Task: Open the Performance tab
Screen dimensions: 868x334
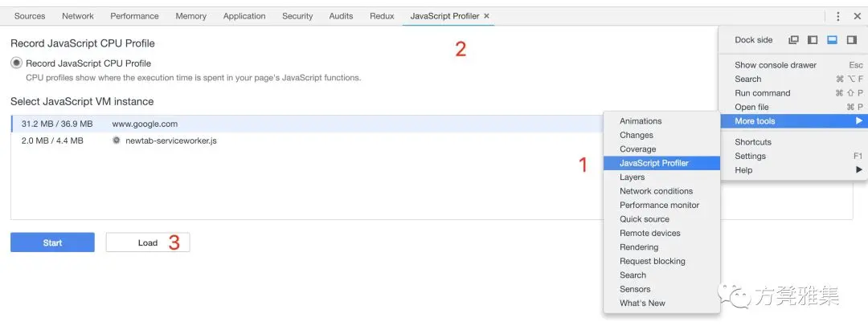Action: (134, 16)
